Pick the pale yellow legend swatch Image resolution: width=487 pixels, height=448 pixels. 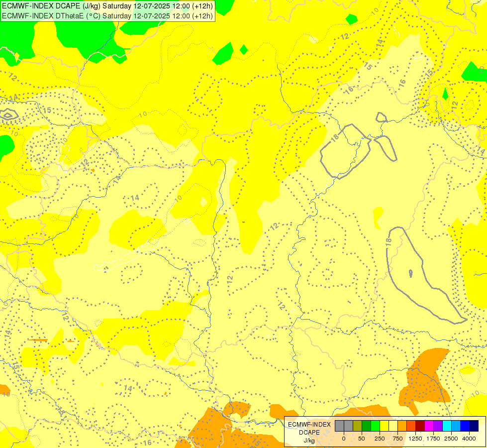[x=393, y=426]
